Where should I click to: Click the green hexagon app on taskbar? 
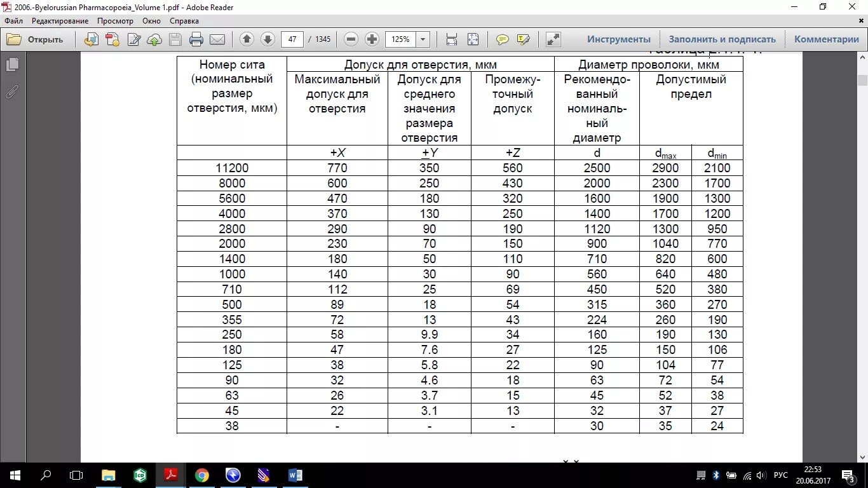point(140,475)
